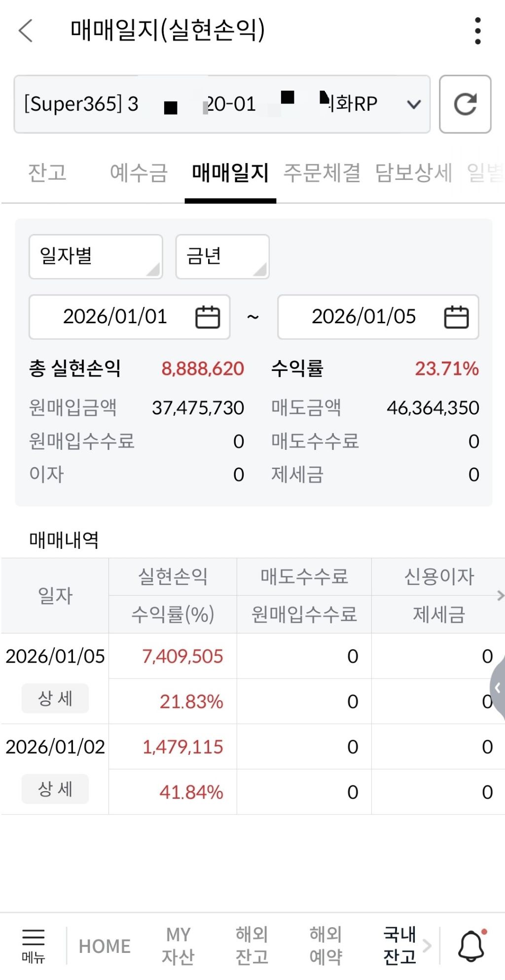
Task: Open the three-dot more options menu
Action: (x=477, y=31)
